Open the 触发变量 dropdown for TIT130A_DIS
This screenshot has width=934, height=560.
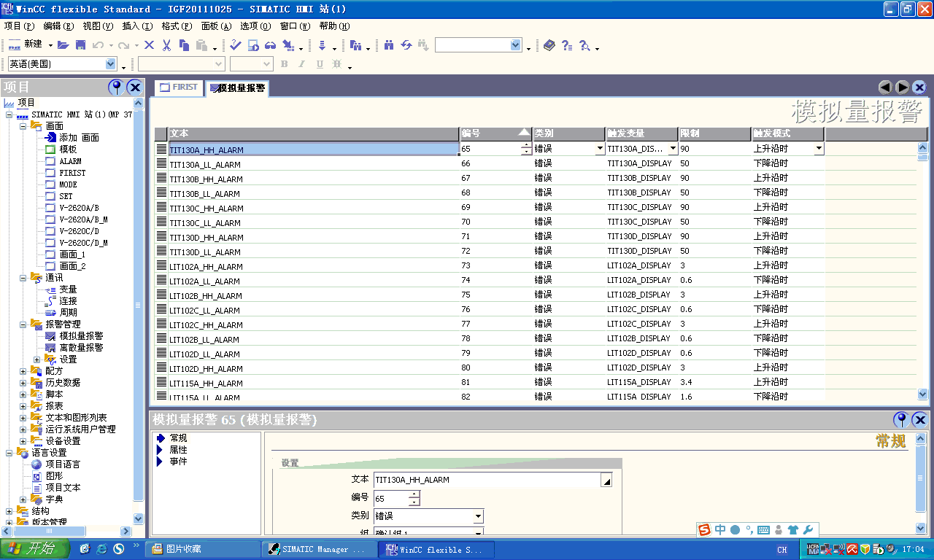[674, 149]
